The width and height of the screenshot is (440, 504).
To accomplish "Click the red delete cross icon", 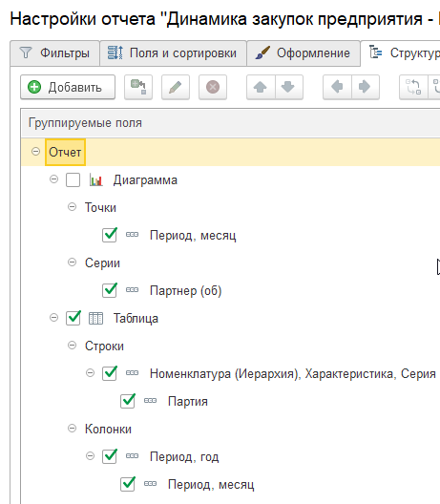I will coord(213,87).
